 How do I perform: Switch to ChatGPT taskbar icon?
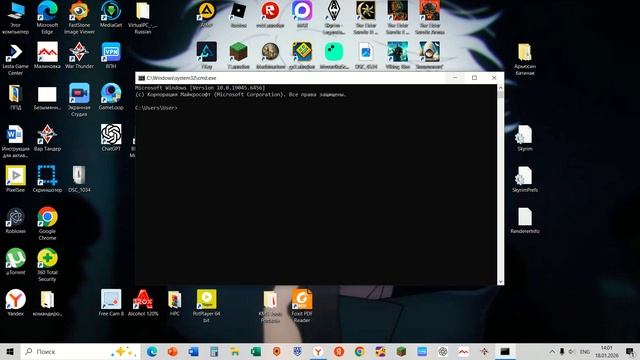443,351
